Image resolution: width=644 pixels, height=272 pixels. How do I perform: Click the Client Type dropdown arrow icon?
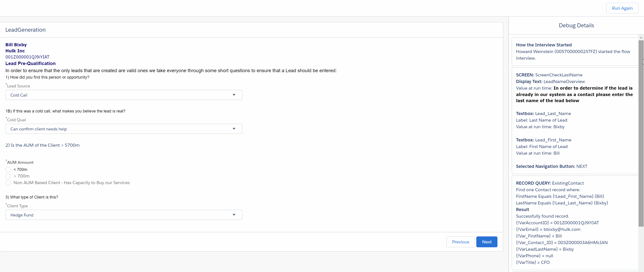pos(234,215)
